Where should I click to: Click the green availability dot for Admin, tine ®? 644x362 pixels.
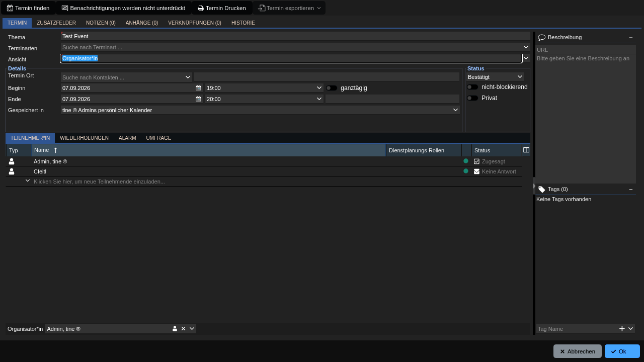point(465,161)
